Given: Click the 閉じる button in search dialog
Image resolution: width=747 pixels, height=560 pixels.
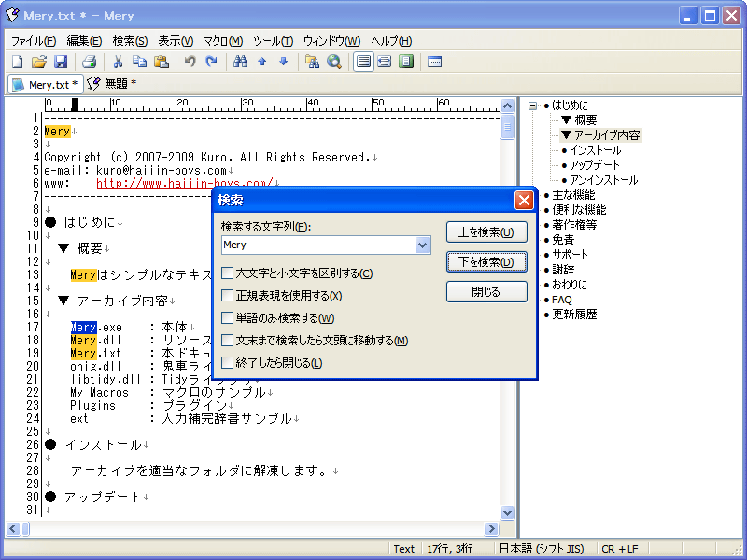Looking at the screenshot, I should 486,291.
